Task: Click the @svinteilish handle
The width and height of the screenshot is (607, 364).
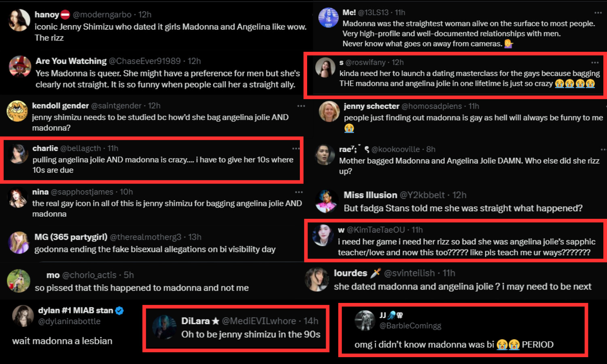Action: pyautogui.click(x=409, y=273)
